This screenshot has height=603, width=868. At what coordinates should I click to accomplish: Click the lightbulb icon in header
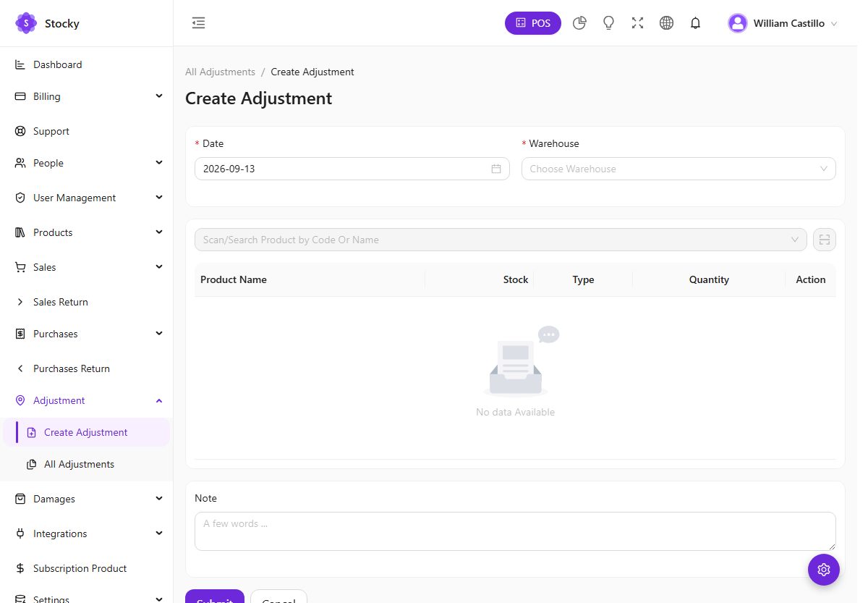tap(608, 23)
